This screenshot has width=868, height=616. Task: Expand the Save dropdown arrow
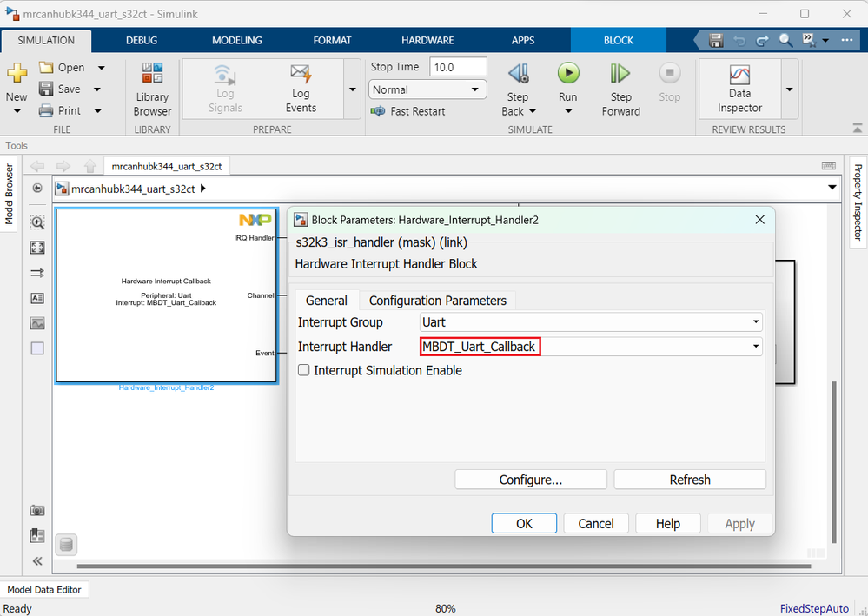[x=96, y=89]
